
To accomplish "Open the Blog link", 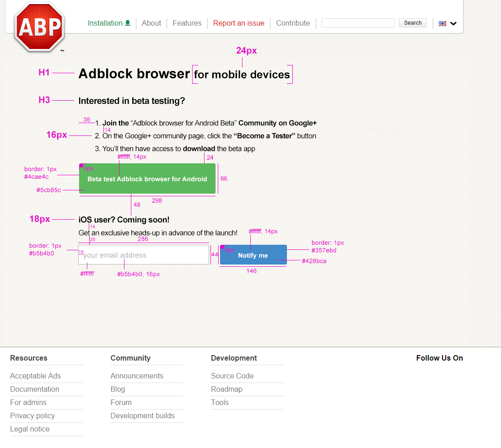I will (118, 389).
